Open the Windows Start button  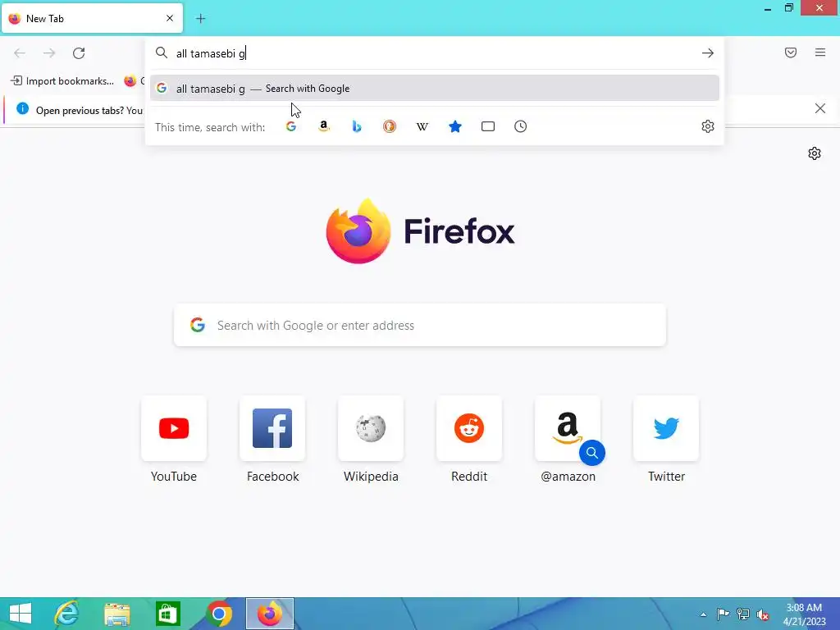(x=21, y=614)
